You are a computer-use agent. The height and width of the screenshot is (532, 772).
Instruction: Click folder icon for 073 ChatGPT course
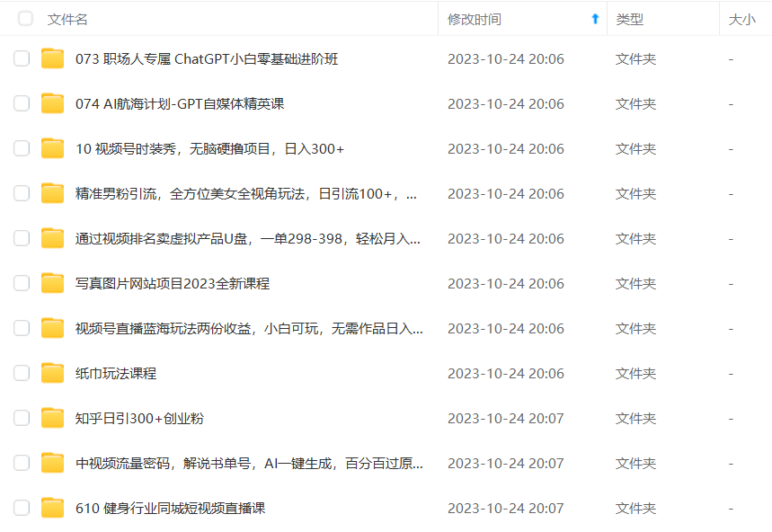[53, 59]
